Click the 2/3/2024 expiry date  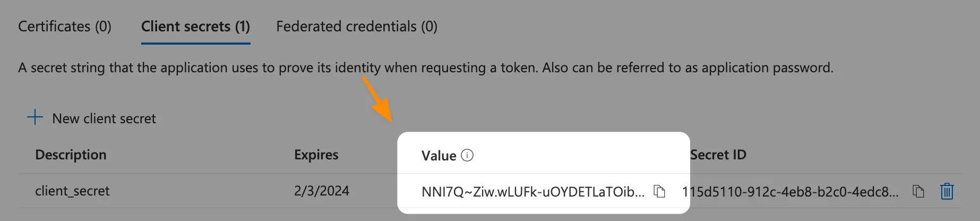pyautogui.click(x=322, y=191)
